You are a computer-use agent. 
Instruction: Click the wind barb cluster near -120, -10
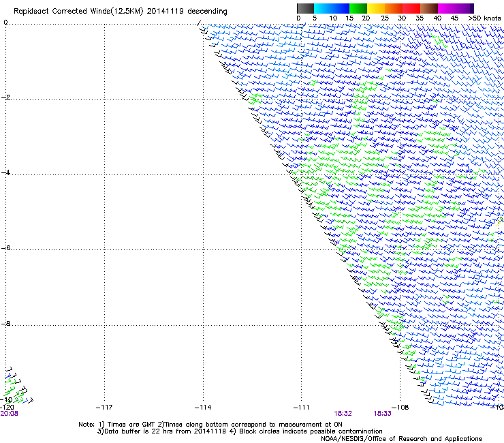[x=18, y=386]
